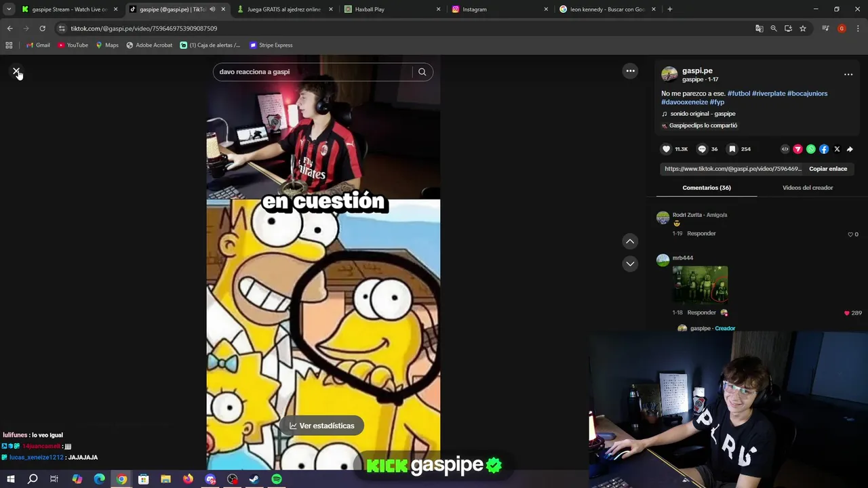868x488 pixels.
Task: Open the Chrome profile avatar G
Action: (842, 28)
